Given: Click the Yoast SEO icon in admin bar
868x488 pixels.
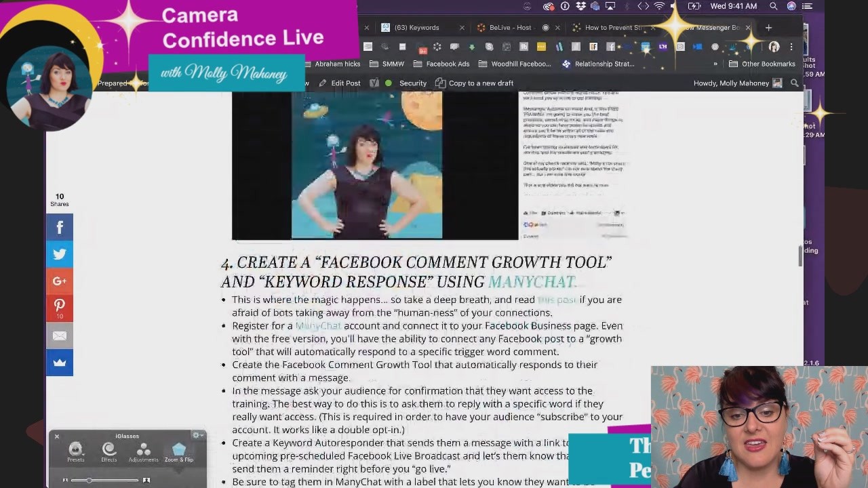Looking at the screenshot, I should click(374, 83).
